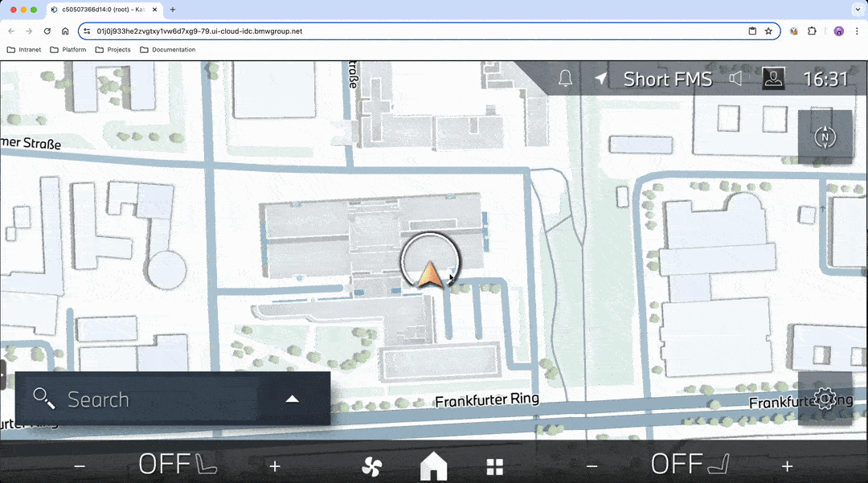Open the notifications bell
The width and height of the screenshot is (868, 483).
point(565,79)
